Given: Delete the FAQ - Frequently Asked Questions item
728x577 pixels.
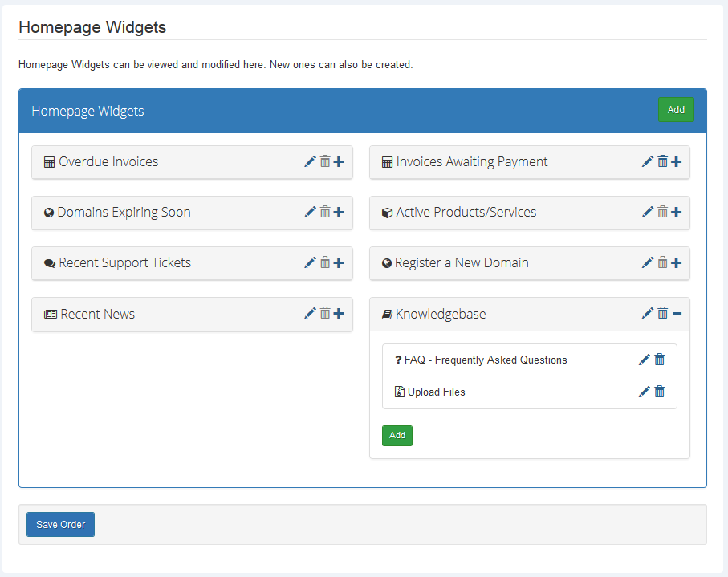Looking at the screenshot, I should coord(659,360).
